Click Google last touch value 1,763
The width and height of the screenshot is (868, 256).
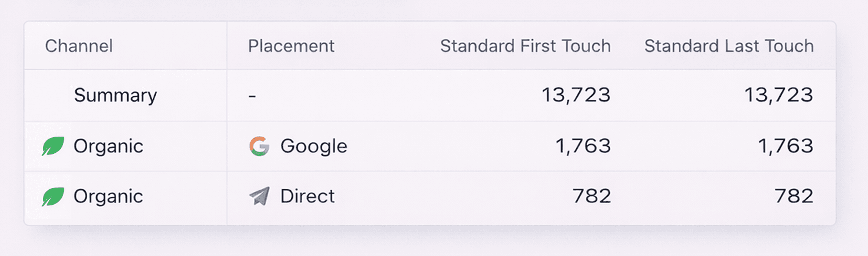pos(786,146)
